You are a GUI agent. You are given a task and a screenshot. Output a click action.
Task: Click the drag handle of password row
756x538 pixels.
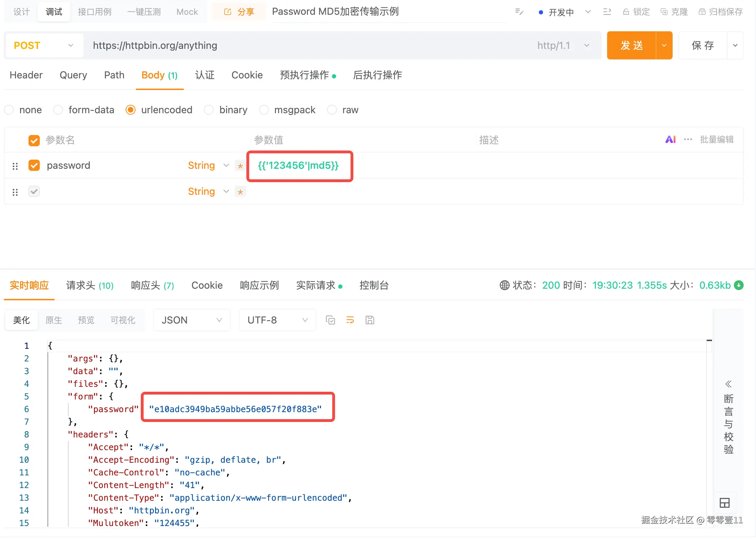point(15,166)
